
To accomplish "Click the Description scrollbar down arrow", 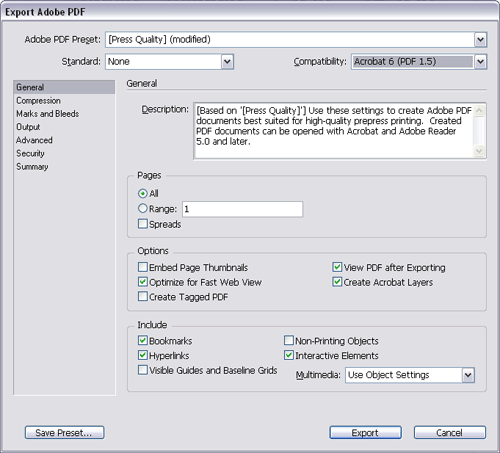I will coord(479,151).
